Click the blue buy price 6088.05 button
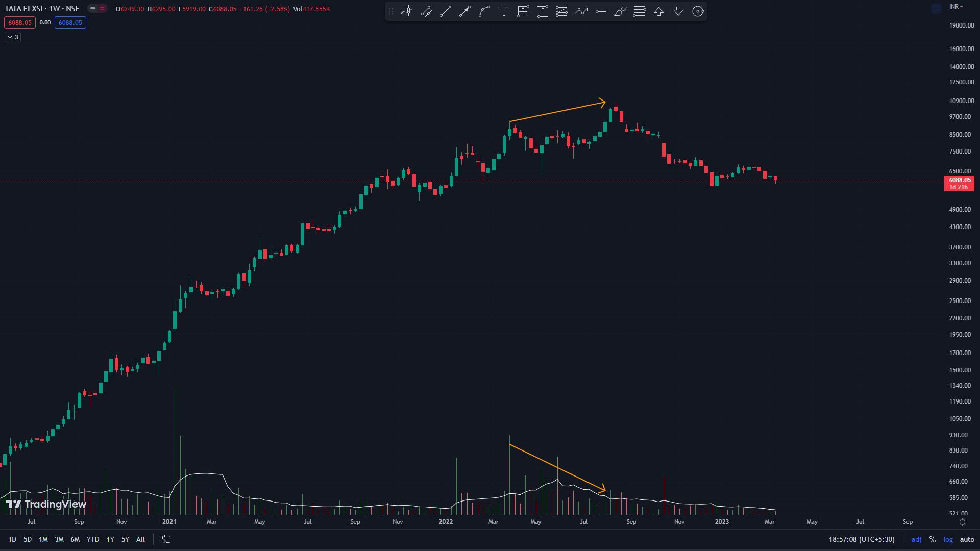The height and width of the screenshot is (551, 980). click(x=70, y=22)
